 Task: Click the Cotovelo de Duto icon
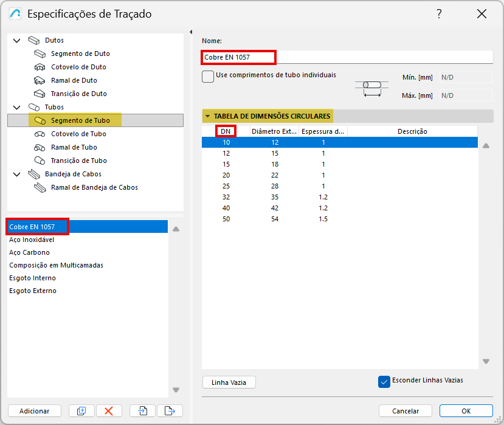40,67
